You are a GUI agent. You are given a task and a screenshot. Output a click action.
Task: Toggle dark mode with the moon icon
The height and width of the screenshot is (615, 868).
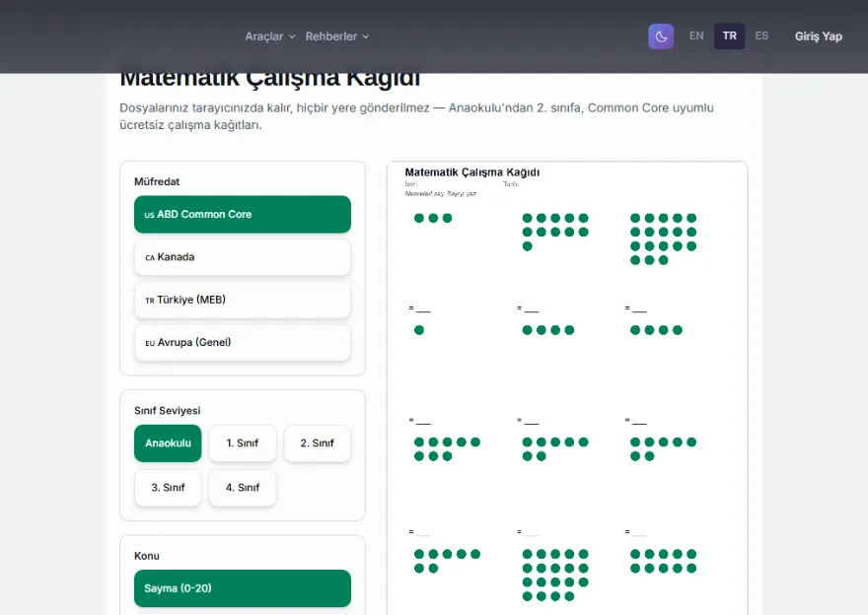(x=661, y=36)
